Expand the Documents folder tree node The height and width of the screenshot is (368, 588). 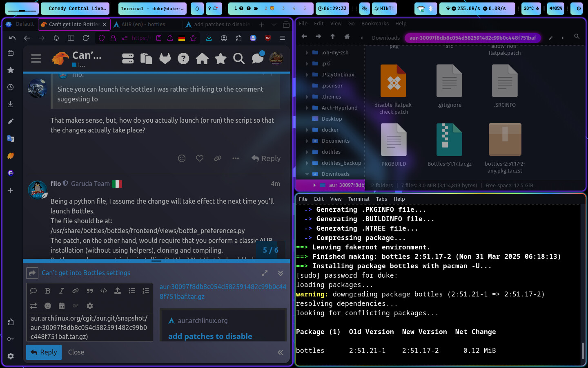click(307, 141)
